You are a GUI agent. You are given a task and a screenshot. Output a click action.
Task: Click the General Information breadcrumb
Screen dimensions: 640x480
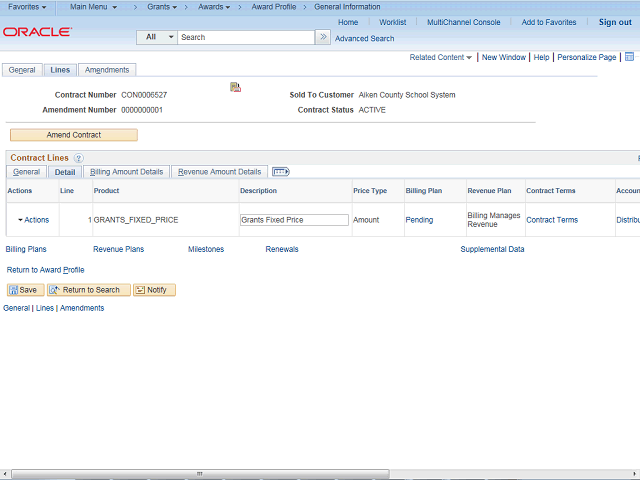(347, 7)
